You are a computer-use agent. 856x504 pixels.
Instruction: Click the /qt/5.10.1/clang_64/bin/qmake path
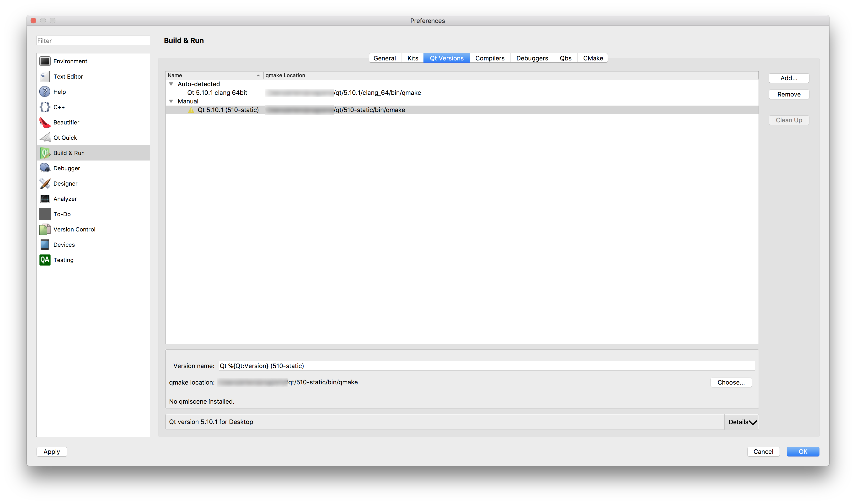coord(377,93)
